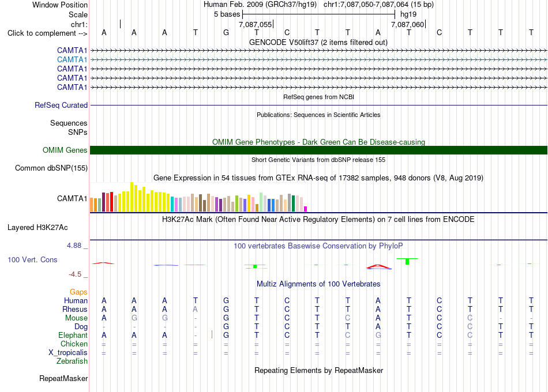This screenshot has width=548, height=392.
Task: Open the 'RefSeq Curated' track label
Action: coord(61,105)
